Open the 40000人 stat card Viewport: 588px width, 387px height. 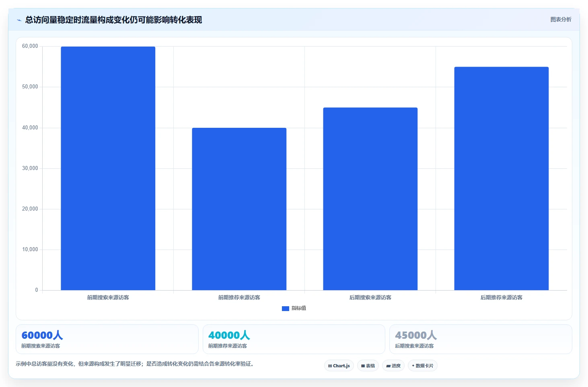pyautogui.click(x=294, y=339)
